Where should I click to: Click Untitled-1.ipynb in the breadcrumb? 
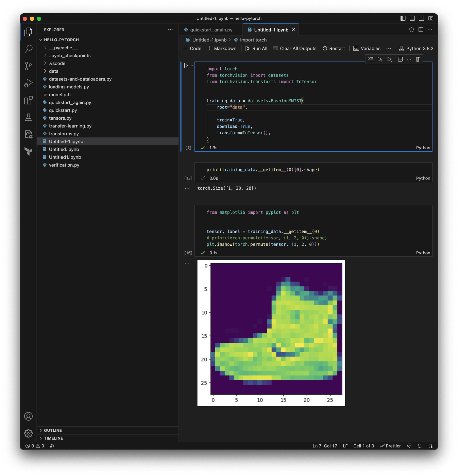[x=206, y=40]
